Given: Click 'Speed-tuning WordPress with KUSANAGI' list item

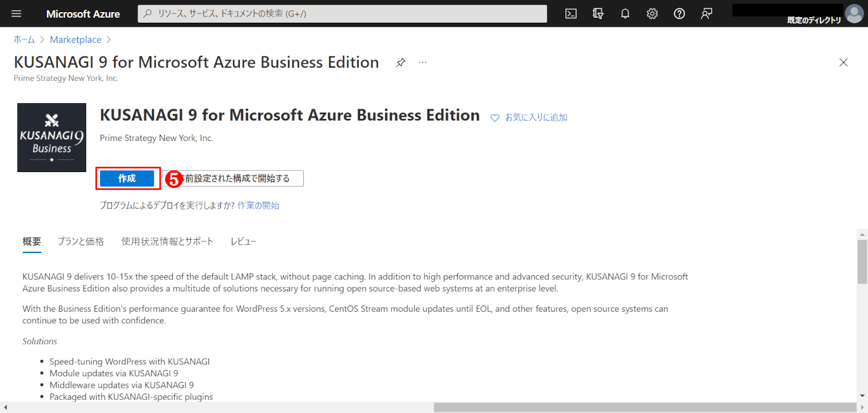Looking at the screenshot, I should point(129,362).
